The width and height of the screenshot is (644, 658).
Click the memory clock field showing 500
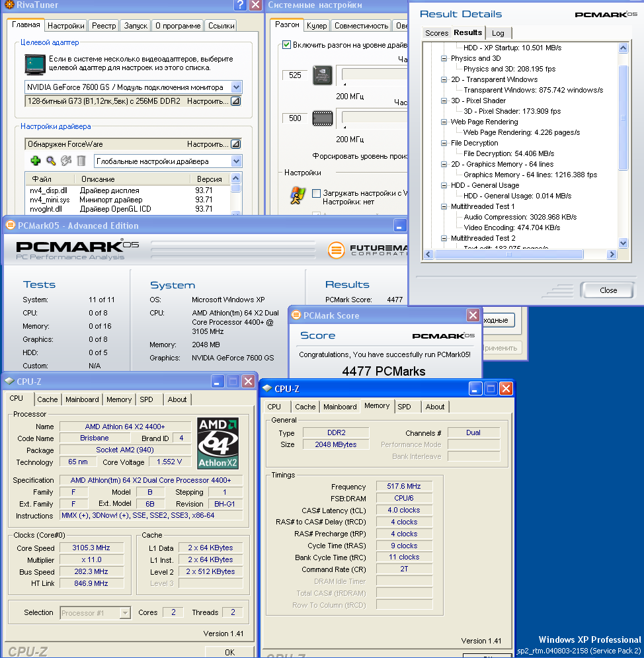[295, 118]
